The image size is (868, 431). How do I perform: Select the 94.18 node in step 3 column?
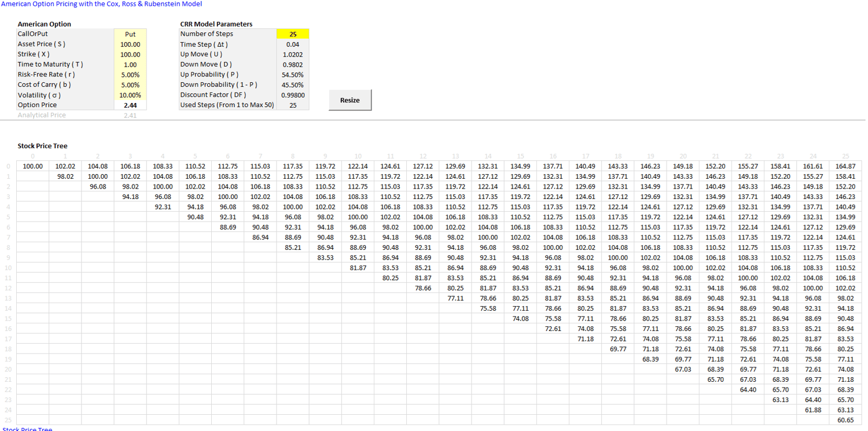coord(130,197)
